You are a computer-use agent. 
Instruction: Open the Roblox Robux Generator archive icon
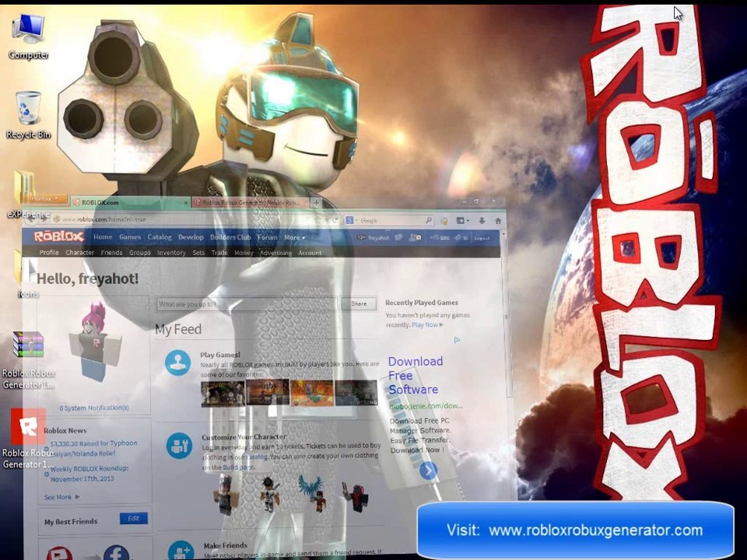tap(29, 360)
